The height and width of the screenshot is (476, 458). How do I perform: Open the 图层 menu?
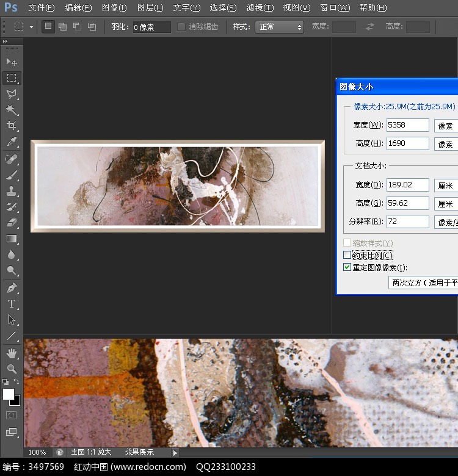150,7
